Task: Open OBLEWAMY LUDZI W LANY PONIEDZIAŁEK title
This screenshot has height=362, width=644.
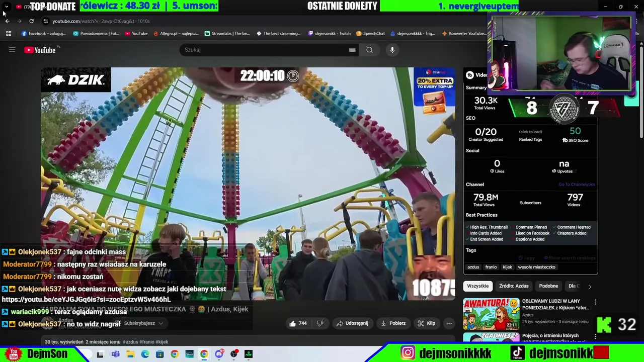Action: tap(555, 304)
